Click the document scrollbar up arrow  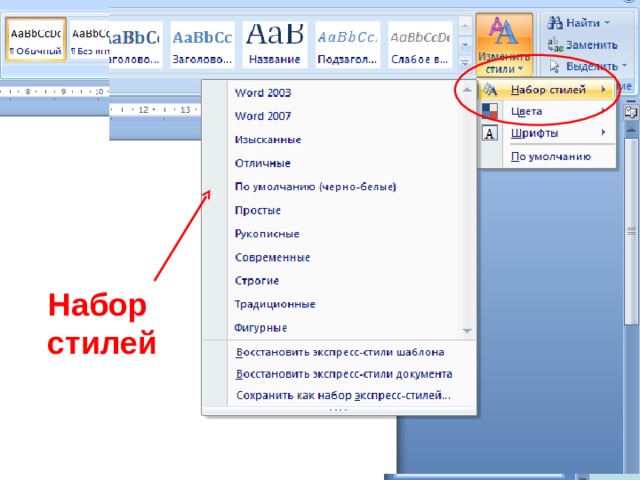(631, 130)
